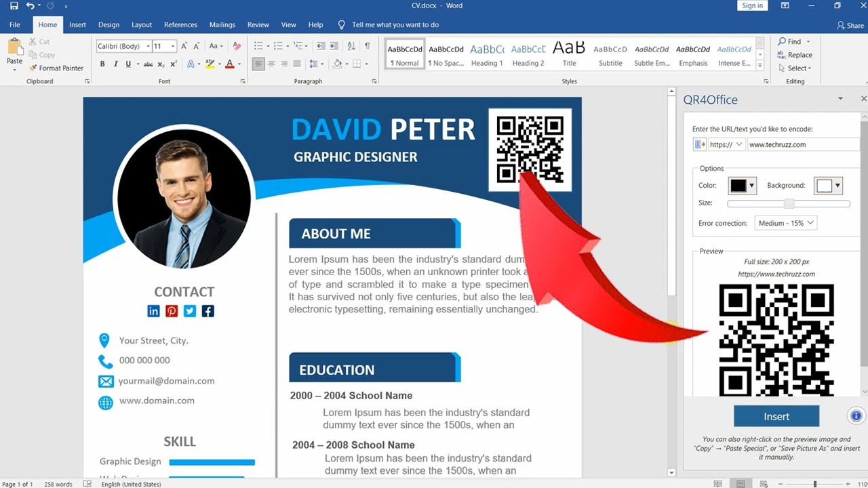Click the Clear All Formatting eraser icon
Image resolution: width=868 pixels, height=488 pixels.
tap(237, 46)
